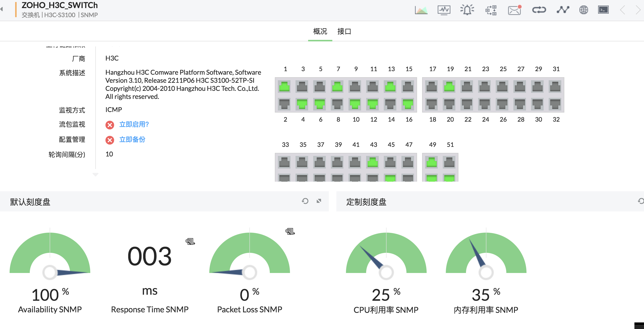Open the email notification envelope icon

[x=515, y=10]
